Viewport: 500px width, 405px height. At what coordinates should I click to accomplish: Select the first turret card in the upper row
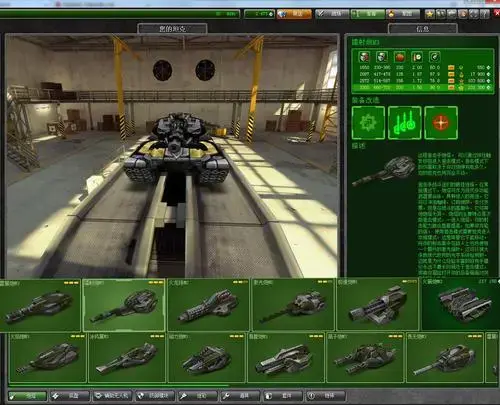click(40, 305)
